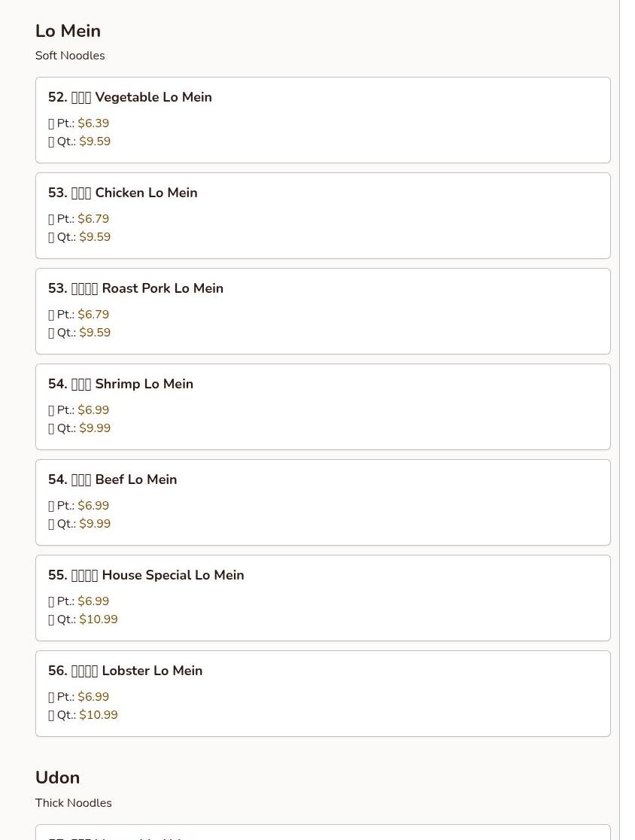Click Vegetable Lo Mein pint price $6.39
This screenshot has height=840, width=635.
click(x=93, y=123)
